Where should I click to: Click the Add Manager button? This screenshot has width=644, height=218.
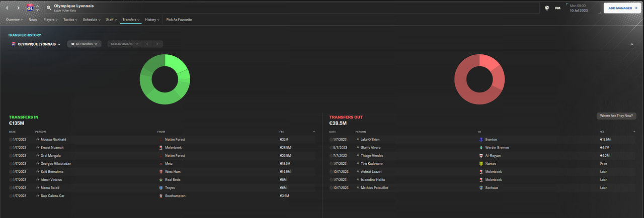pyautogui.click(x=622, y=8)
